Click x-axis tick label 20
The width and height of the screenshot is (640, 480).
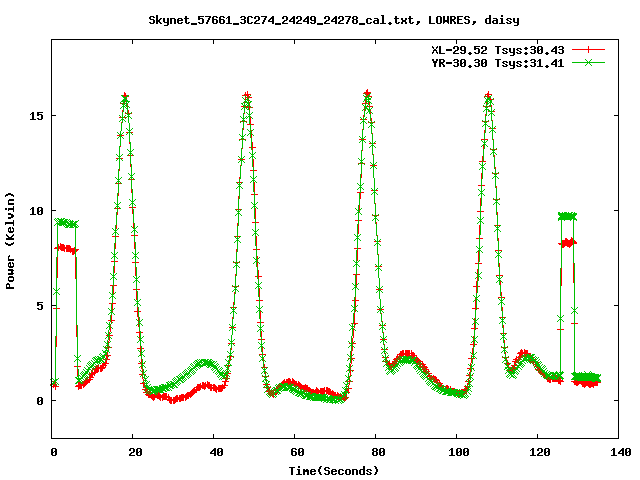[x=135, y=452]
